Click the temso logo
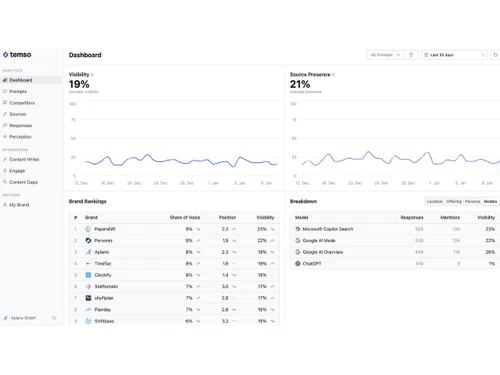Screen dimensions: 500x375 [x=17, y=54]
